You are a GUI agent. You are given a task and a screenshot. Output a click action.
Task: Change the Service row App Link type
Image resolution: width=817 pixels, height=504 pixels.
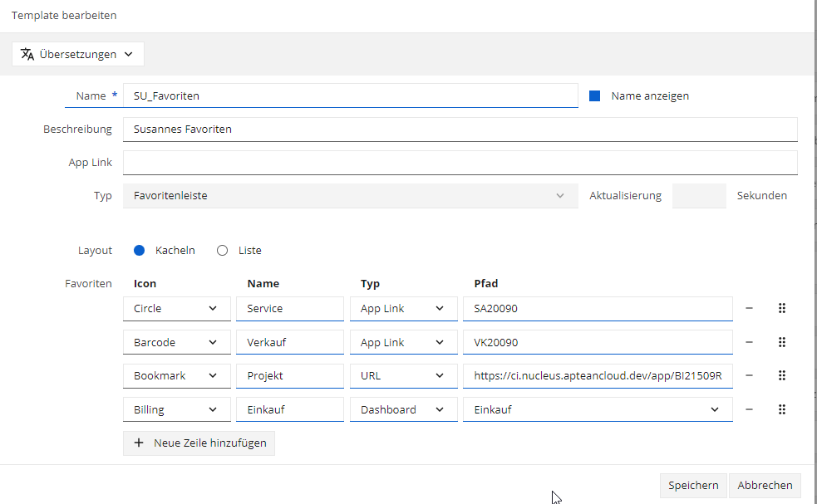(x=403, y=308)
